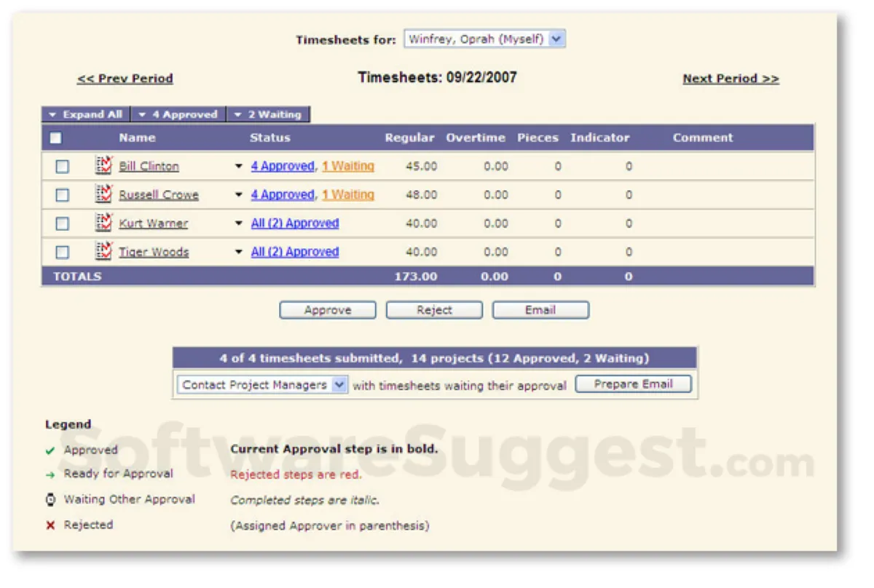This screenshot has width=874, height=588.
Task: Click the Pieces column header
Action: [538, 138]
